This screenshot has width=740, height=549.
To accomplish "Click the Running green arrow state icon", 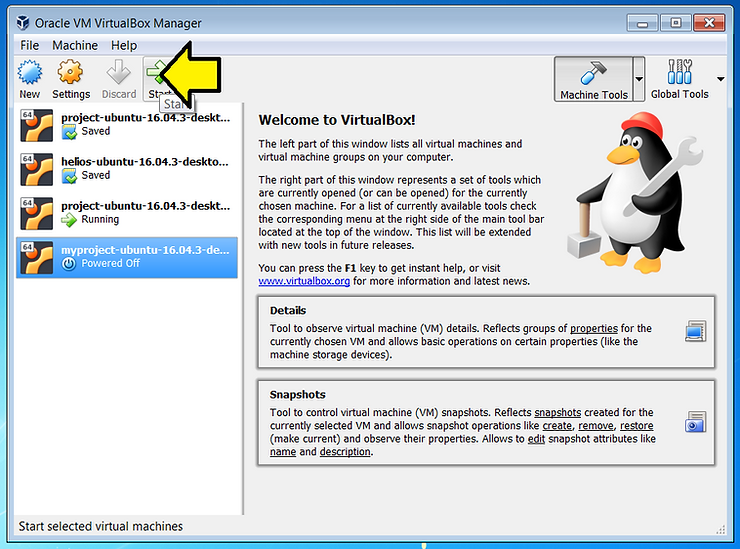I will pos(69,220).
